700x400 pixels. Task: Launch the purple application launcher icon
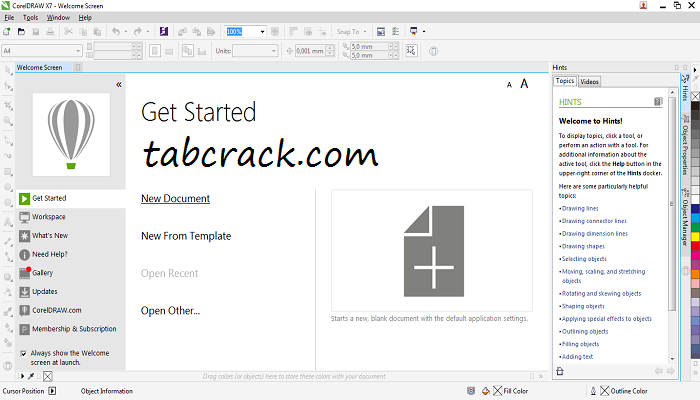pyautogui.click(x=164, y=31)
